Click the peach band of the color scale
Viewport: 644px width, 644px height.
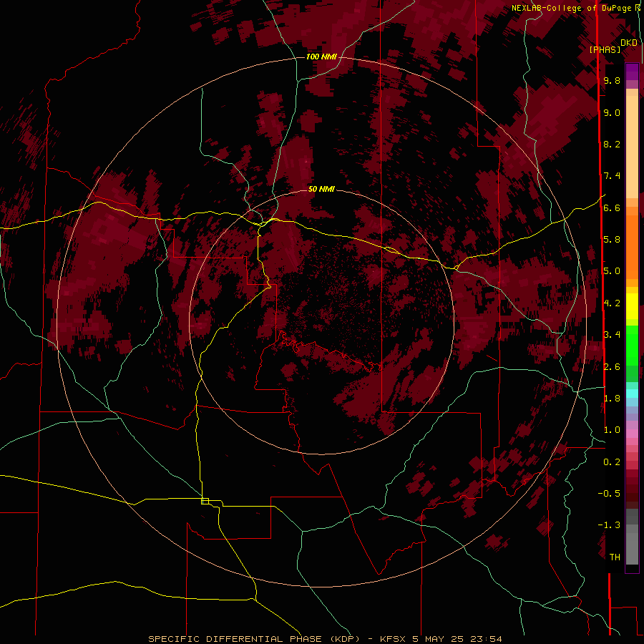point(632,147)
